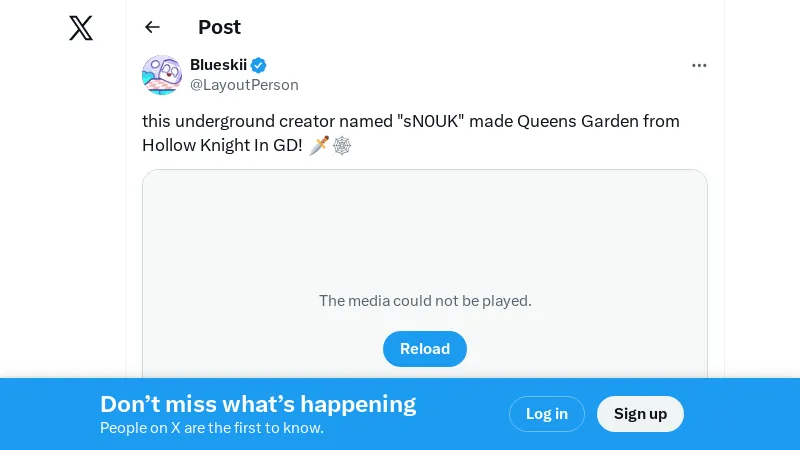This screenshot has height=450, width=800.
Task: Click the spider web emoji in the post
Action: [342, 145]
